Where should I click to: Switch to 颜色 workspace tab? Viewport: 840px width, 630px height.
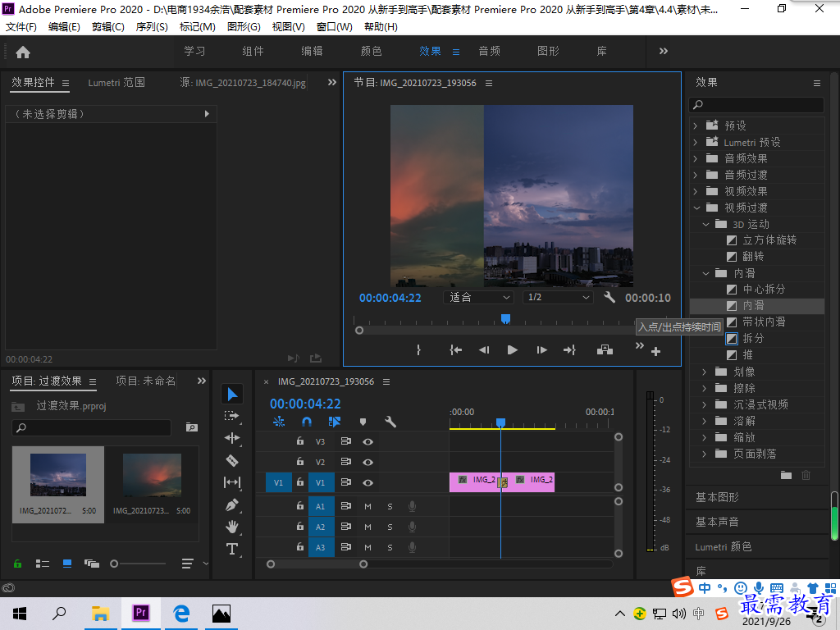(372, 52)
